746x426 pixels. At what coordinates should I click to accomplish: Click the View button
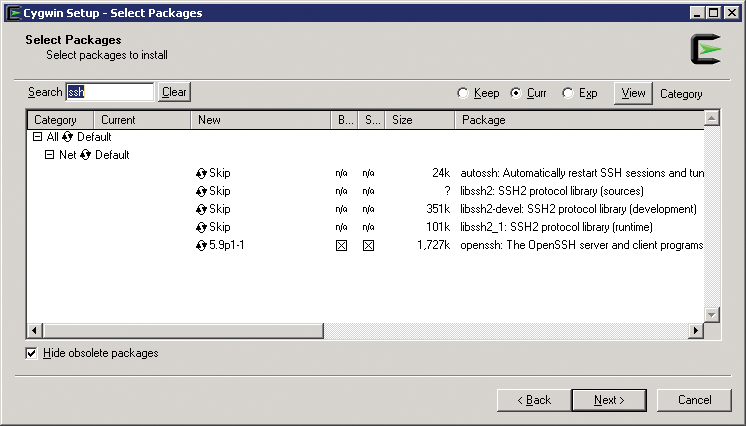coord(633,93)
